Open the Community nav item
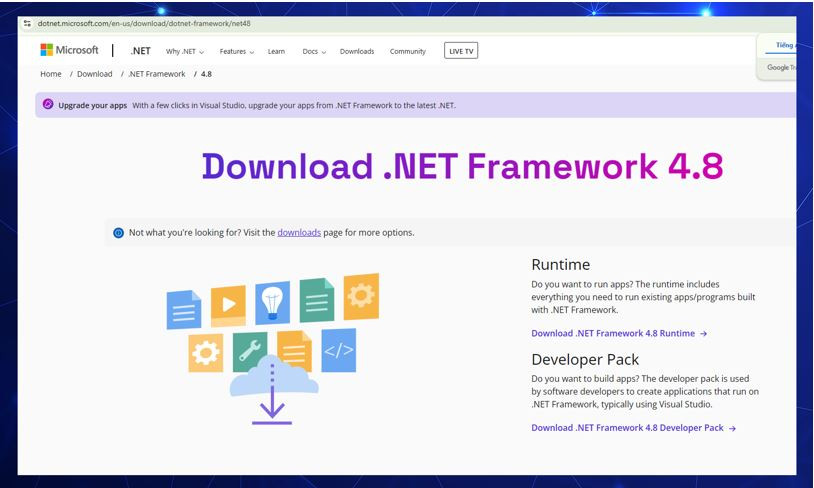The image size is (814, 488). tap(407, 52)
